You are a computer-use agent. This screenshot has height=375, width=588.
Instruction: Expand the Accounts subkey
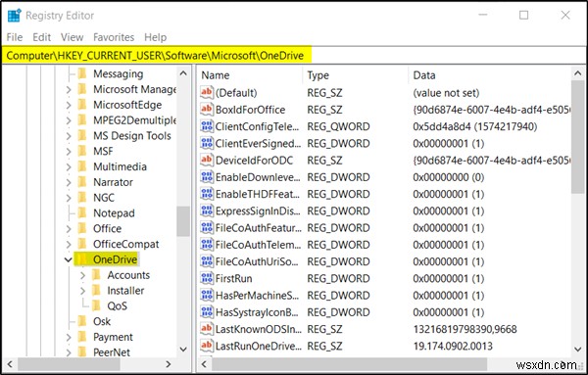coord(82,275)
